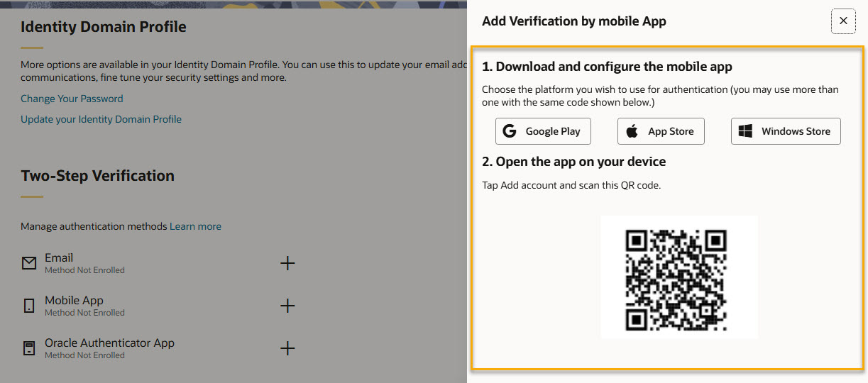Open the App Store download button

tap(661, 131)
